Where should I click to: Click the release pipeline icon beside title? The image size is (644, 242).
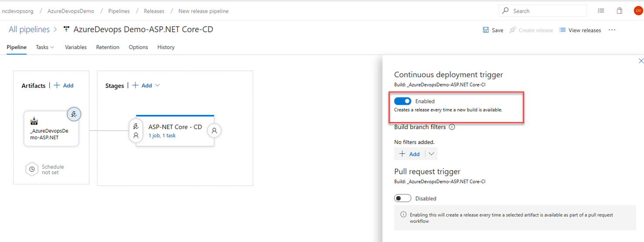click(66, 29)
